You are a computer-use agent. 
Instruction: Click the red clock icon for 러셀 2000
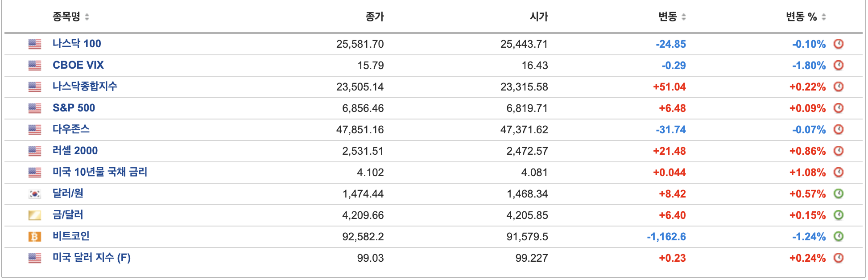pyautogui.click(x=839, y=151)
